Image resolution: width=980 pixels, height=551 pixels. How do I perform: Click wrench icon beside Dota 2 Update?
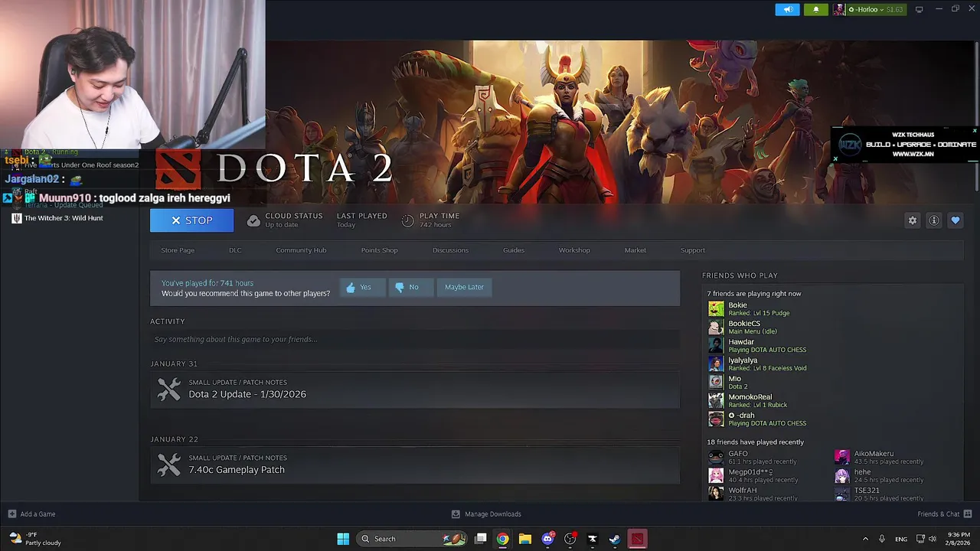point(168,389)
